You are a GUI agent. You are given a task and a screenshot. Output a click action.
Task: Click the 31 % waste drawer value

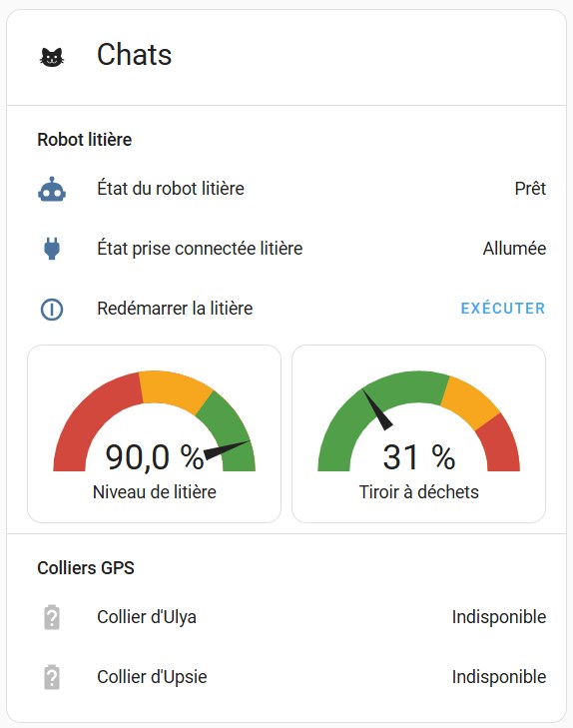click(x=418, y=457)
